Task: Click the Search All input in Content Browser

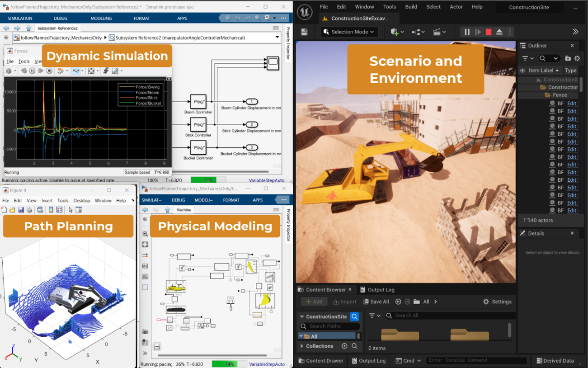Action: pos(449,316)
